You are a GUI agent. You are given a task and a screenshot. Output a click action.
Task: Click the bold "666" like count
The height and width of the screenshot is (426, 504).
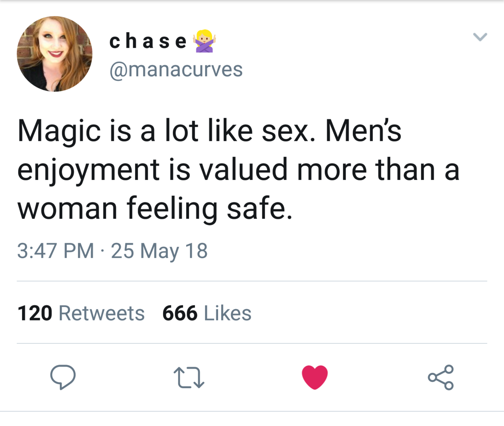(x=180, y=313)
